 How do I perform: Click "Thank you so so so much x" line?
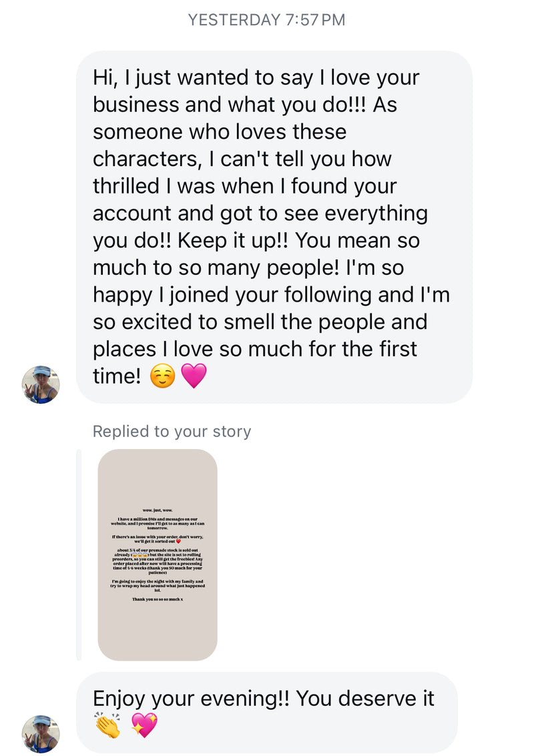click(x=158, y=599)
